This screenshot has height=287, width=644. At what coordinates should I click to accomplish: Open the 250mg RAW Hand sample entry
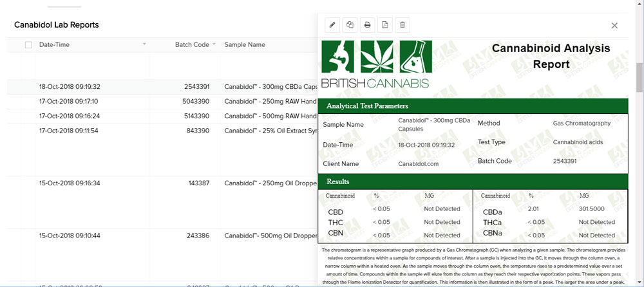[x=270, y=102]
